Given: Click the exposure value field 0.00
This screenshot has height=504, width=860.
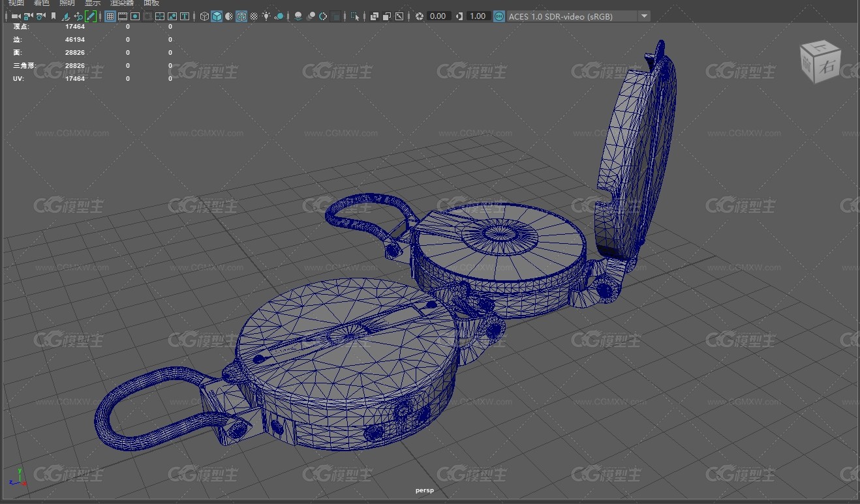Looking at the screenshot, I should (438, 16).
